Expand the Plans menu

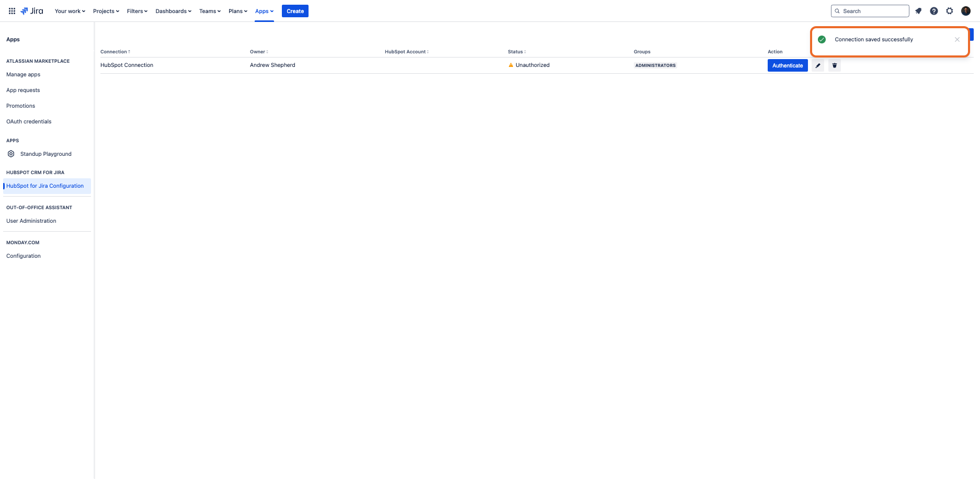pyautogui.click(x=238, y=11)
